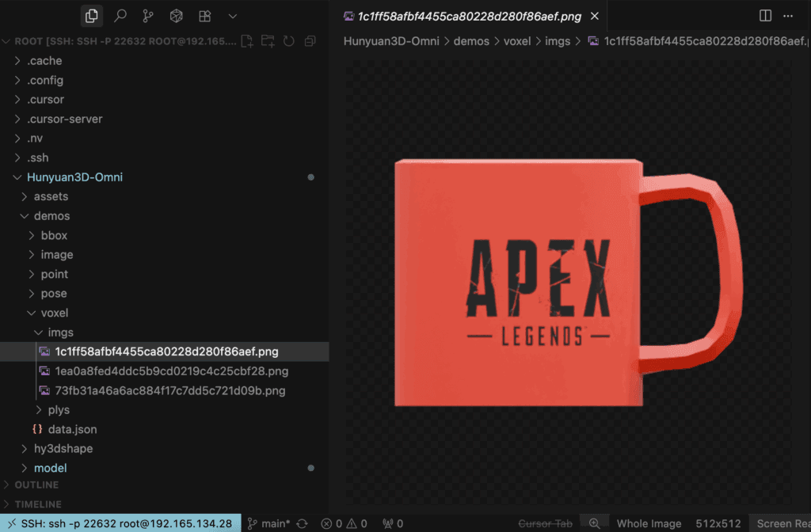Split the editor to the right
The image size is (811, 532).
765,16
